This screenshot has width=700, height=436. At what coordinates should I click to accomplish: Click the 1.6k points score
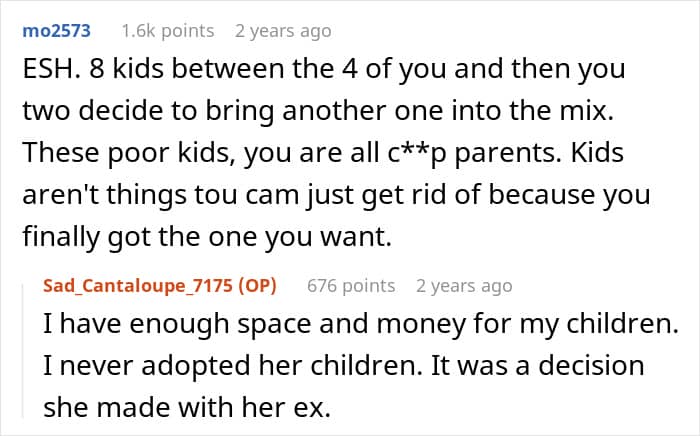[x=168, y=31]
